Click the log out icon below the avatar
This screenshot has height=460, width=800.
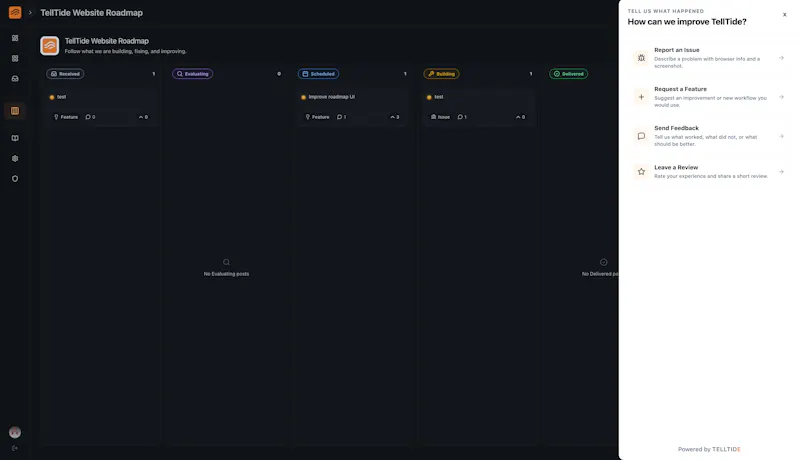(15, 448)
